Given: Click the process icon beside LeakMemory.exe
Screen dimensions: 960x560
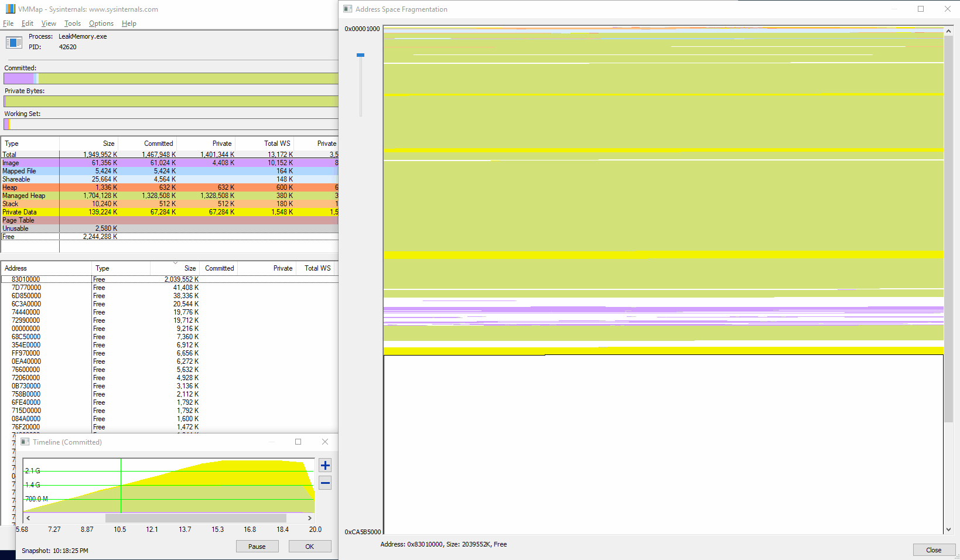Looking at the screenshot, I should tap(14, 43).
